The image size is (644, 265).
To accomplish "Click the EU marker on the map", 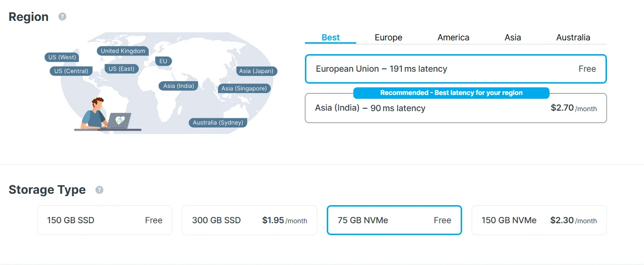I will [163, 61].
